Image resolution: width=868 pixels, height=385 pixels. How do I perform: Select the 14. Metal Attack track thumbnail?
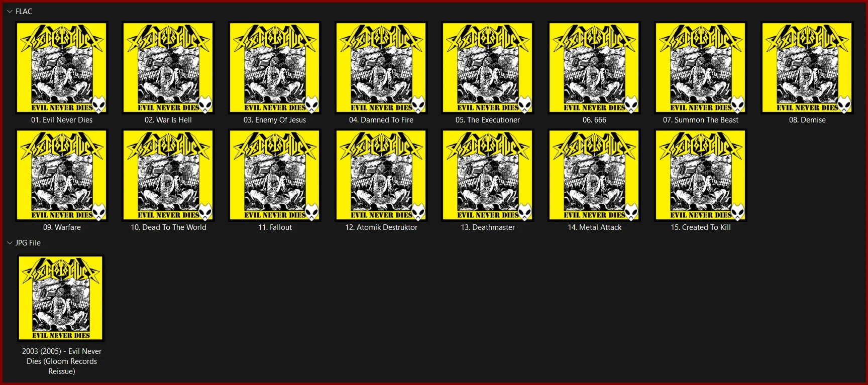[594, 175]
